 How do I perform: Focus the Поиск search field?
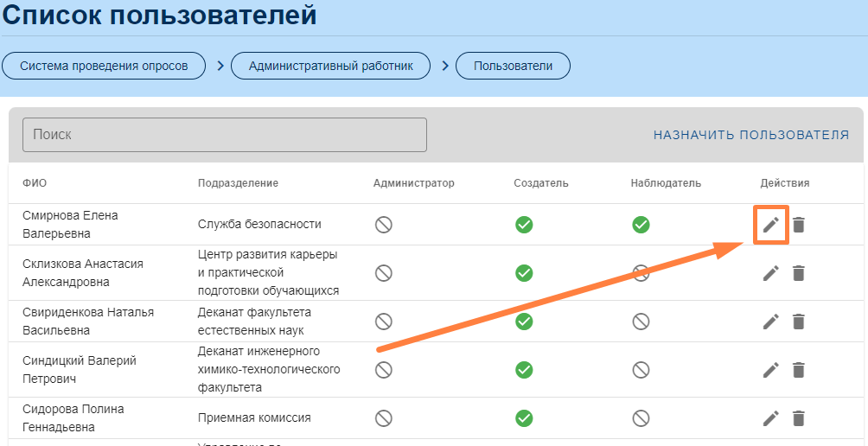pyautogui.click(x=225, y=135)
